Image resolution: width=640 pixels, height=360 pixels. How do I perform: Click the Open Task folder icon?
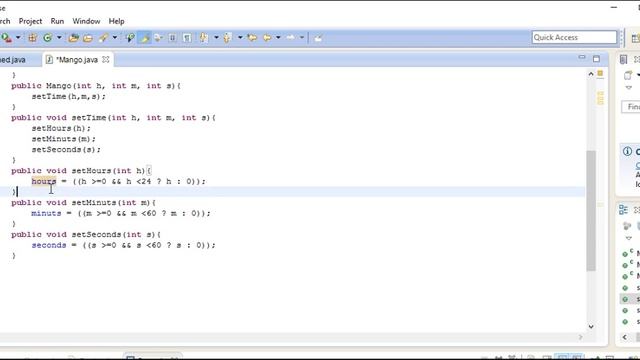(88, 38)
